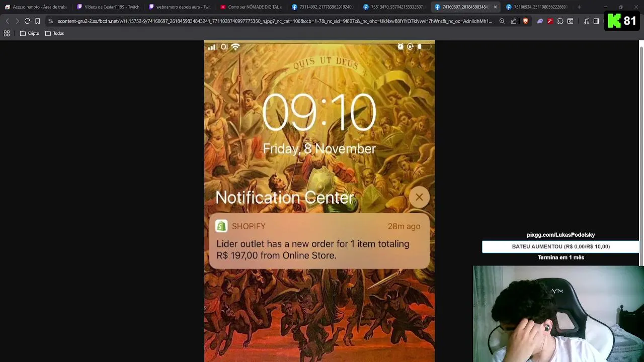
Task: Click the 'Friday, 8 November' date
Action: tap(319, 149)
